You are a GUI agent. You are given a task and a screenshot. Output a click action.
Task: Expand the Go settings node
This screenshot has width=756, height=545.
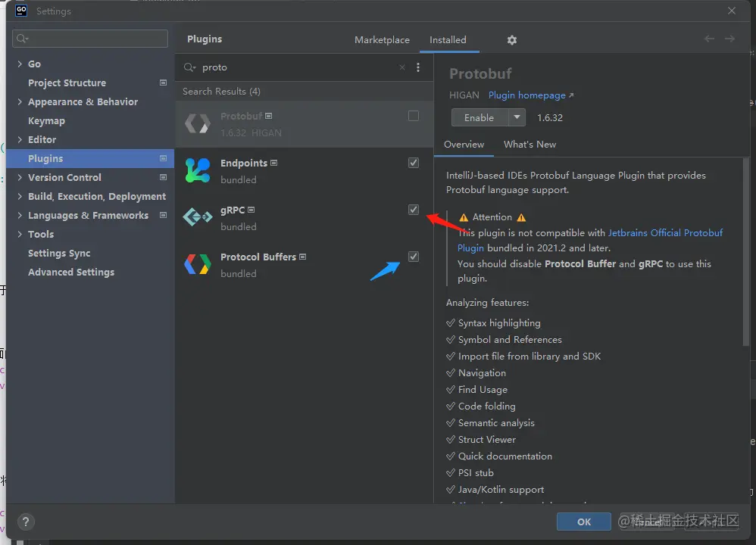coord(20,64)
